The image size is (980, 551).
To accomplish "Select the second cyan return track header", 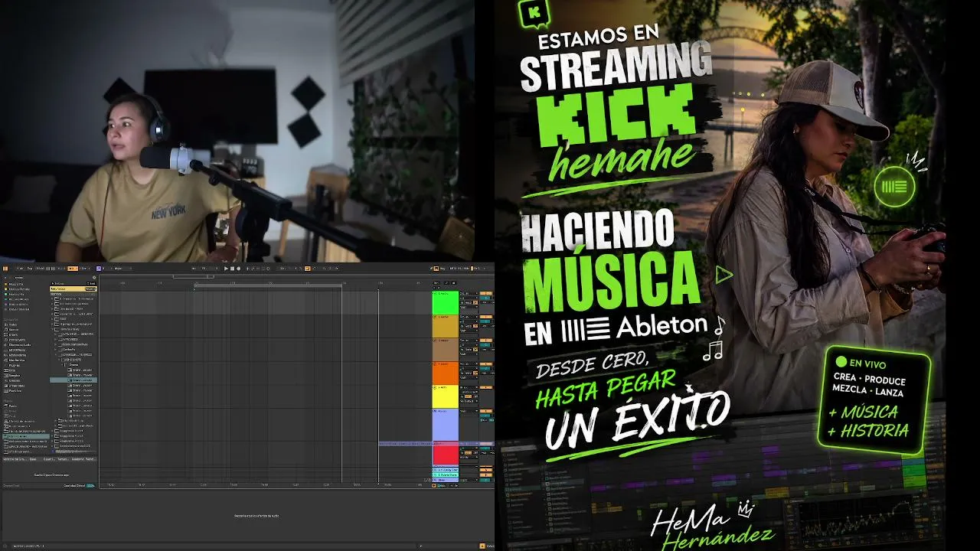I will coord(446,474).
